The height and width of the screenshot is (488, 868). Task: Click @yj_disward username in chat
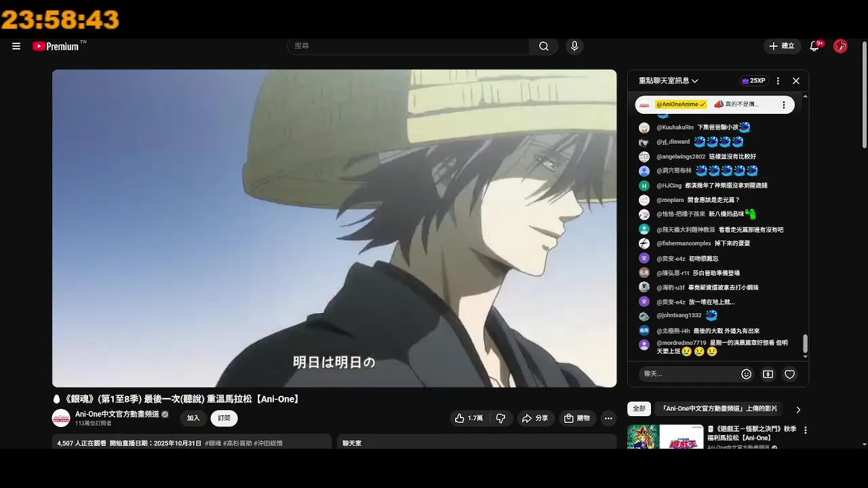click(x=673, y=142)
